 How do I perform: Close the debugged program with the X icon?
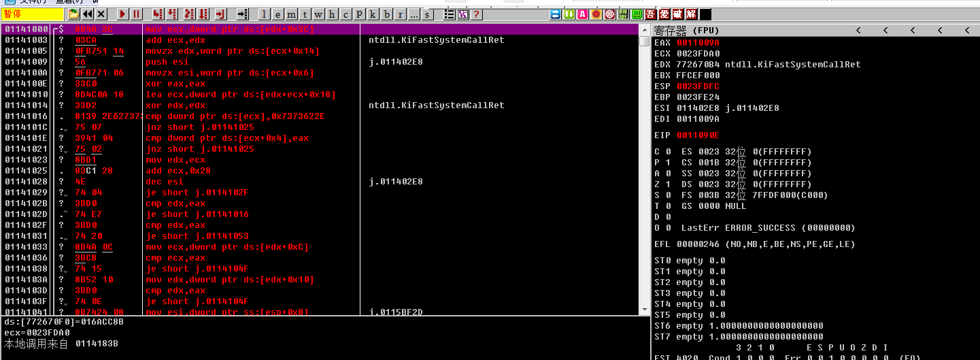point(101,14)
